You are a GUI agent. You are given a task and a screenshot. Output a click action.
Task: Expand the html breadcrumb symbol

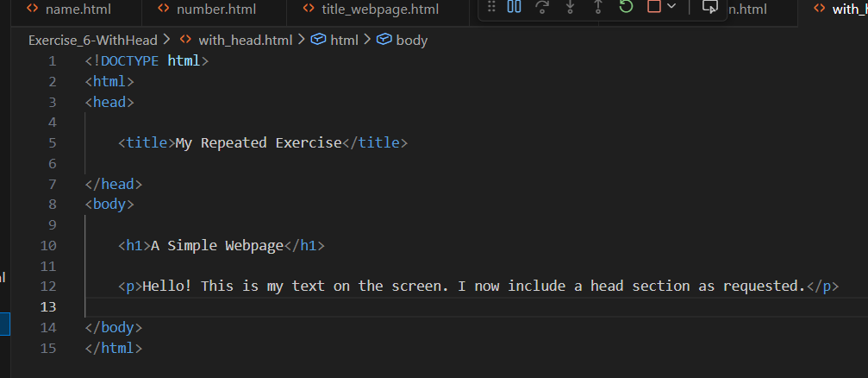pos(344,41)
